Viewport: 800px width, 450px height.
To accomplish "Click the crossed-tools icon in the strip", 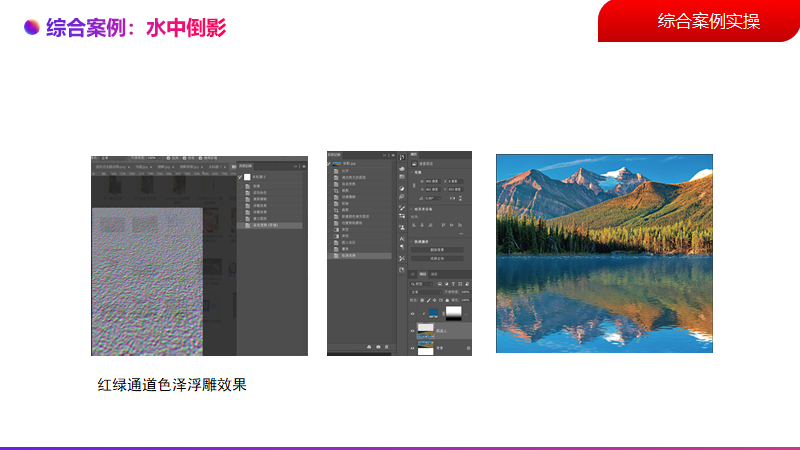I will [x=402, y=258].
